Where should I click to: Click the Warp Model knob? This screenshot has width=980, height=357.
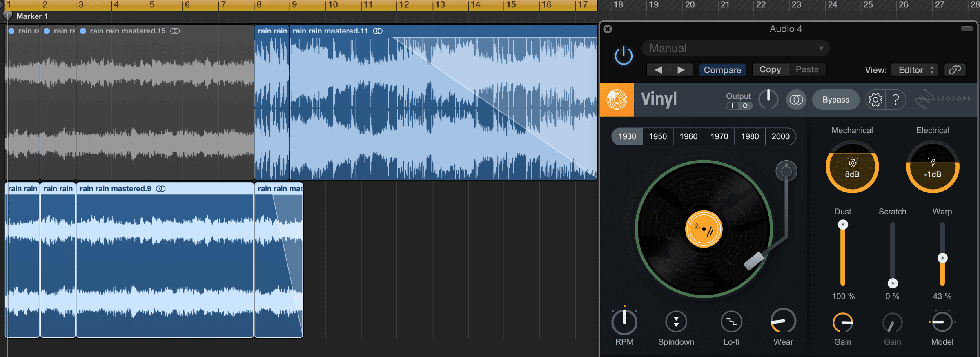coord(942,322)
